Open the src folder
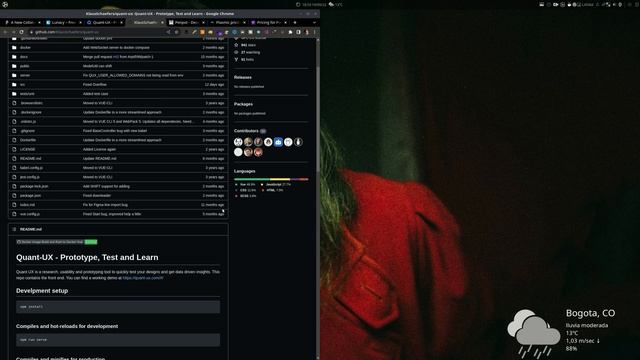Screen dimensions: 640x360 (22, 84)
